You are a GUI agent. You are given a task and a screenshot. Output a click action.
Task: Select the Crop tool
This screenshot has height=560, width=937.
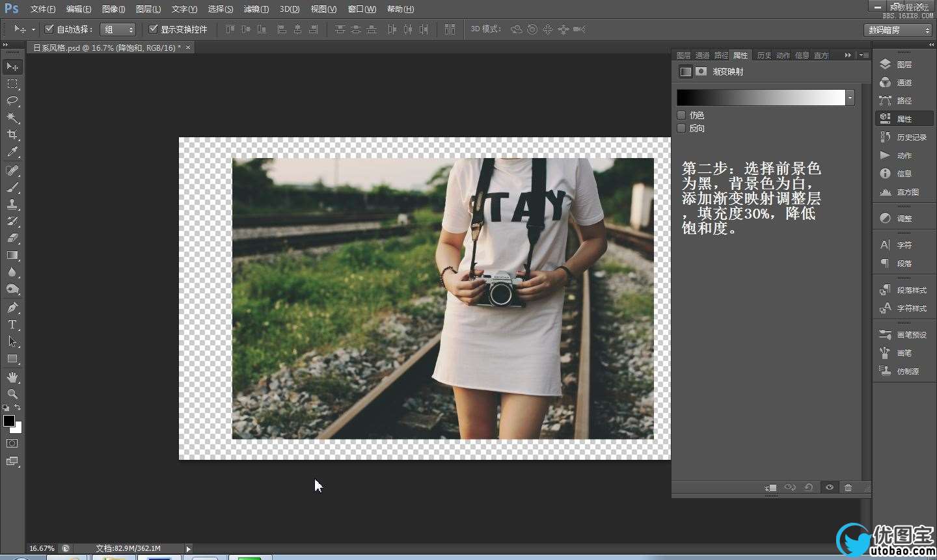pyautogui.click(x=12, y=135)
